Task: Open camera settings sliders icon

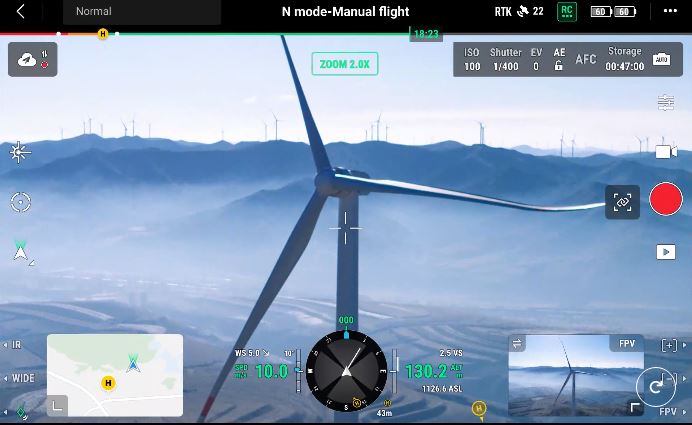Action: click(665, 103)
